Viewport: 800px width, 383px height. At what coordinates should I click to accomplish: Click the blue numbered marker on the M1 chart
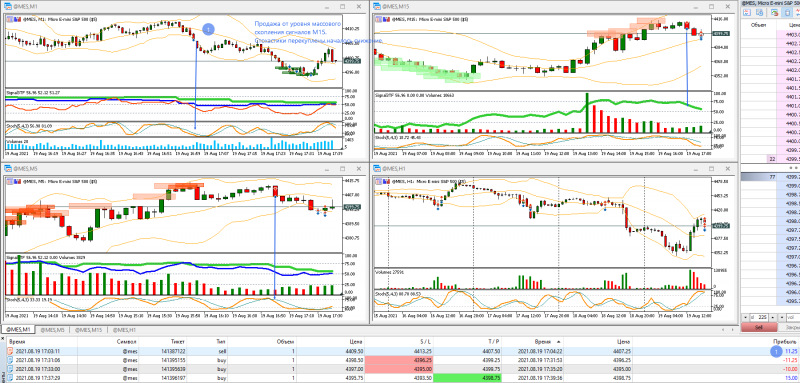(x=208, y=29)
